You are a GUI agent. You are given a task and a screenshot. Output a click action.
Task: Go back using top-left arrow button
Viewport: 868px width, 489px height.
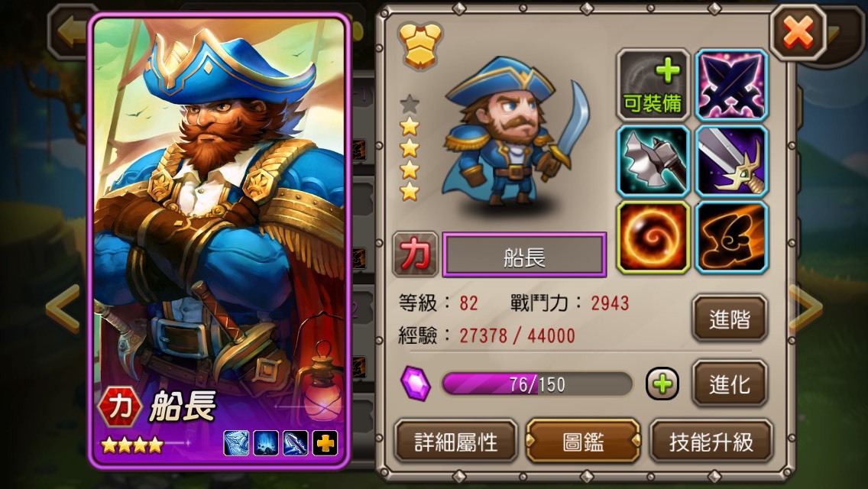coord(70,32)
